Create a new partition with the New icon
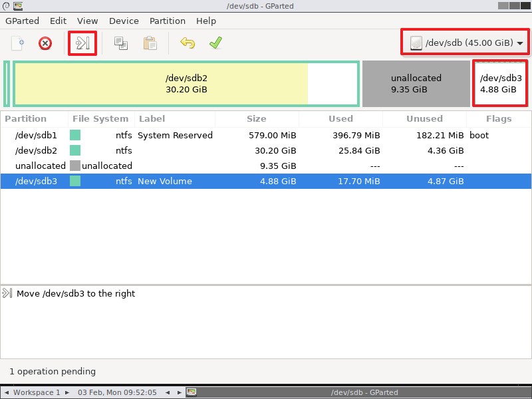This screenshot has width=532, height=399. tap(15, 43)
